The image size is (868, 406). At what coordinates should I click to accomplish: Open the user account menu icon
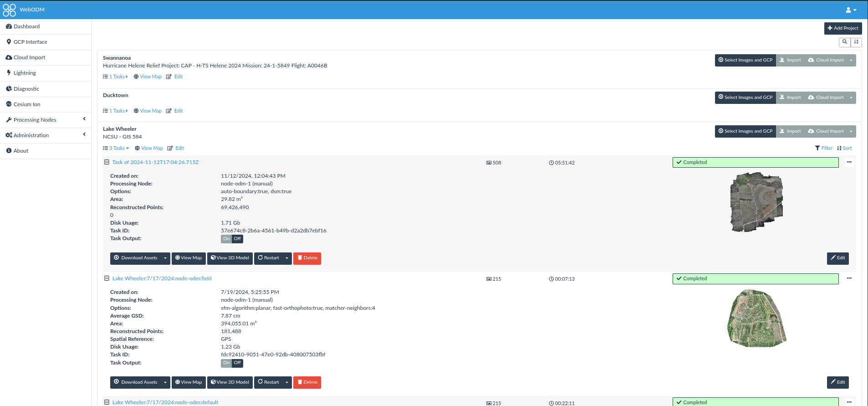[851, 10]
